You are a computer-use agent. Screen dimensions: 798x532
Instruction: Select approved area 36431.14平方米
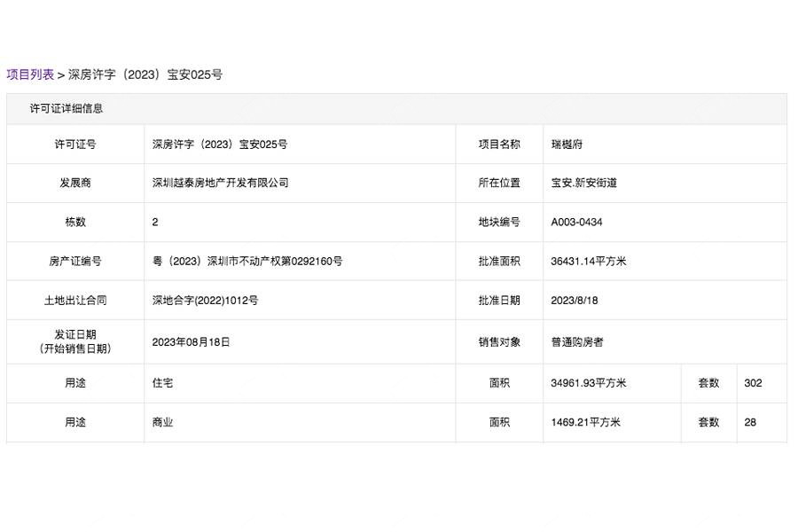click(589, 262)
